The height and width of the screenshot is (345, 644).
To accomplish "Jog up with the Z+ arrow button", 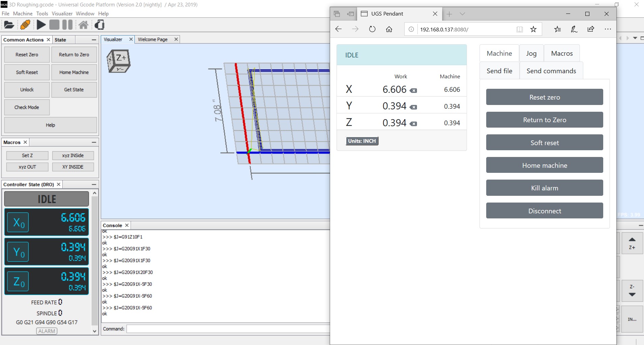I will (x=632, y=243).
